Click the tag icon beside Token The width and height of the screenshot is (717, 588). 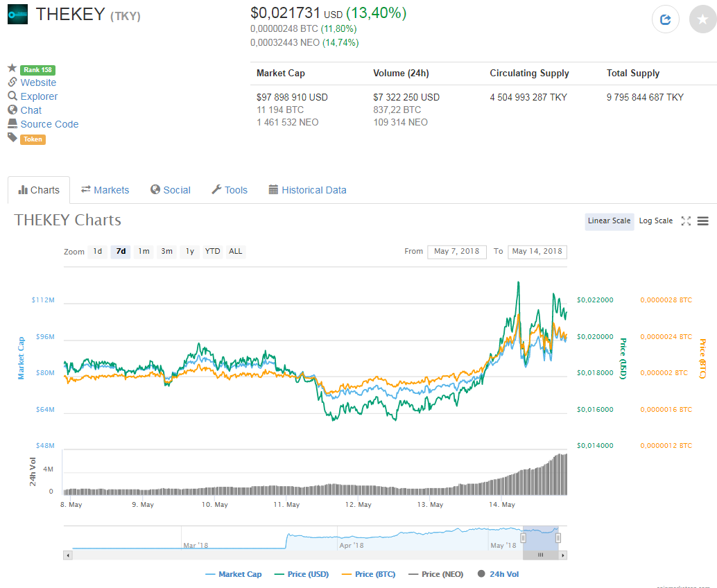coord(12,137)
